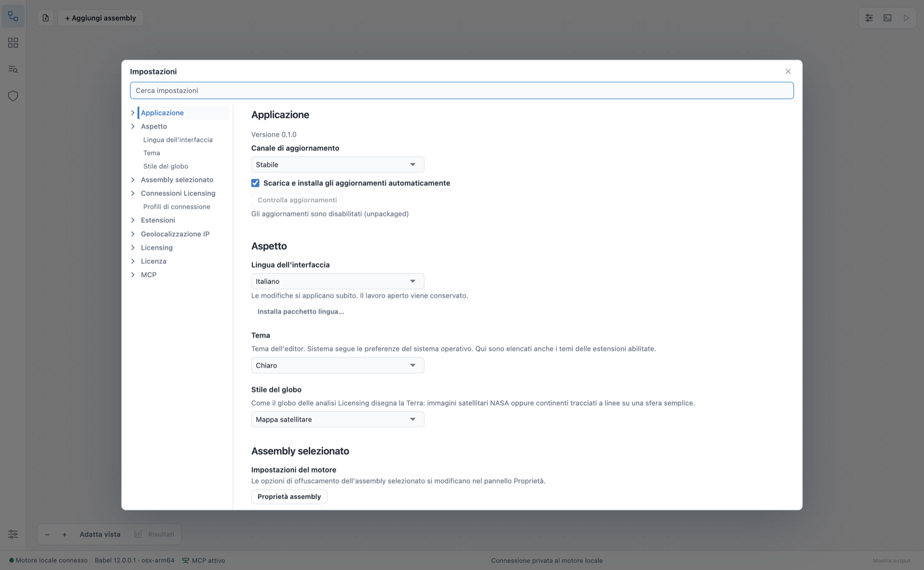Click the Proprietà assembly button
Viewport: 924px width, 570px height.
click(x=289, y=496)
